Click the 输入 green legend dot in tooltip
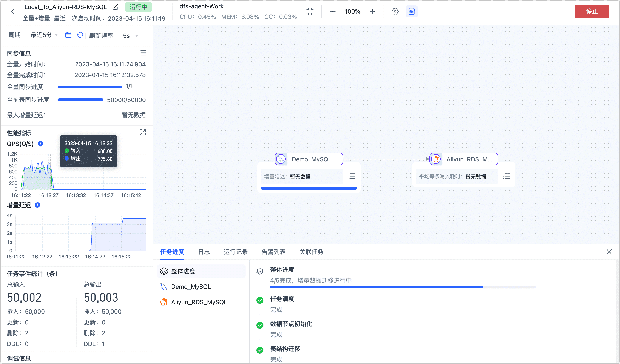The height and width of the screenshot is (364, 620). coord(66,151)
